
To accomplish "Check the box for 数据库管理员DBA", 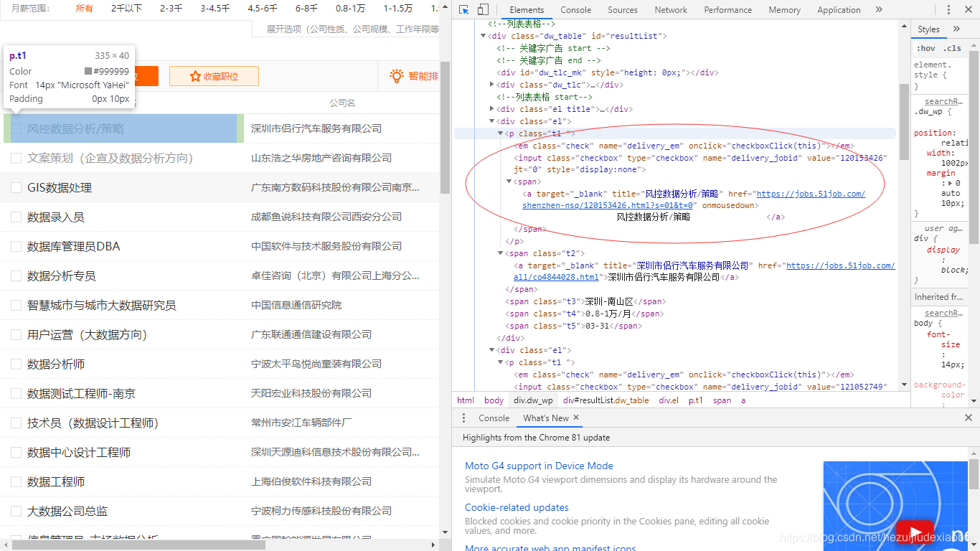I will click(16, 246).
